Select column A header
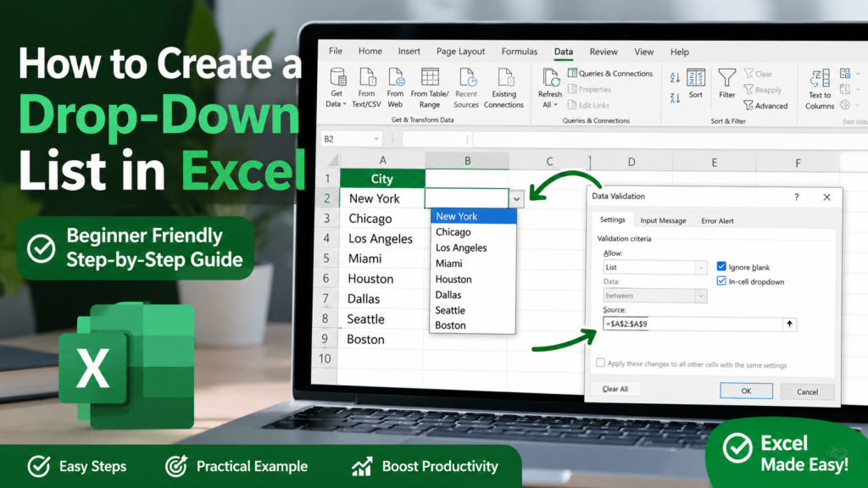Viewport: 868px width, 488px height. tap(382, 160)
